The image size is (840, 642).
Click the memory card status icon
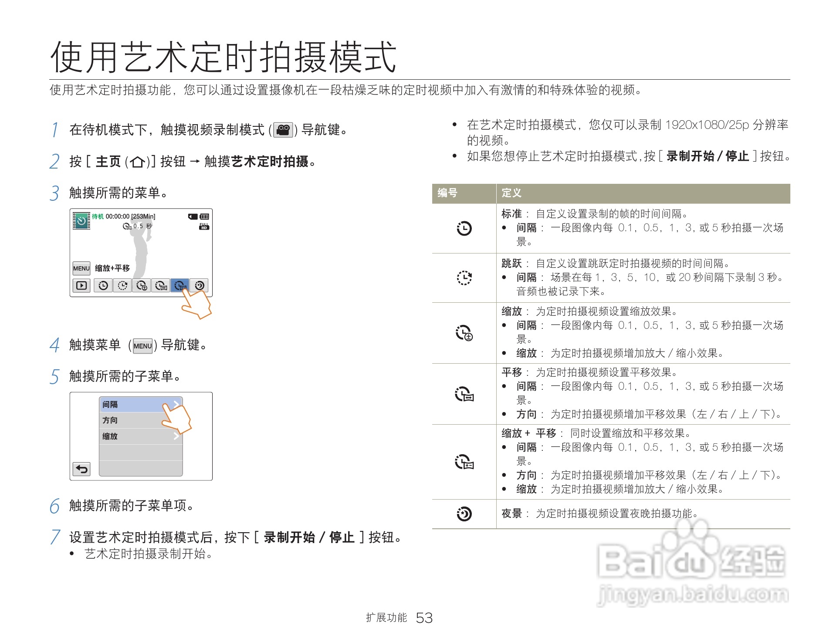coord(193,216)
